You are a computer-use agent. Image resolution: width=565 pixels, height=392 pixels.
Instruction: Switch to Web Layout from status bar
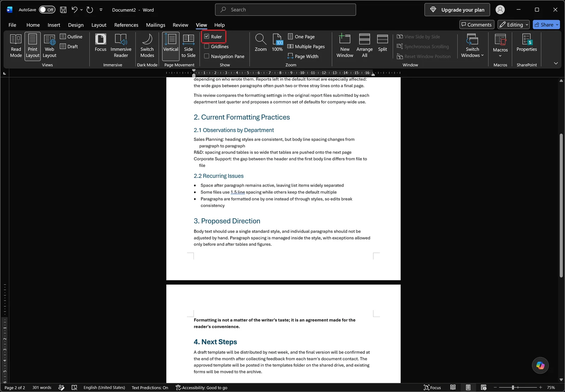[x=483, y=387]
